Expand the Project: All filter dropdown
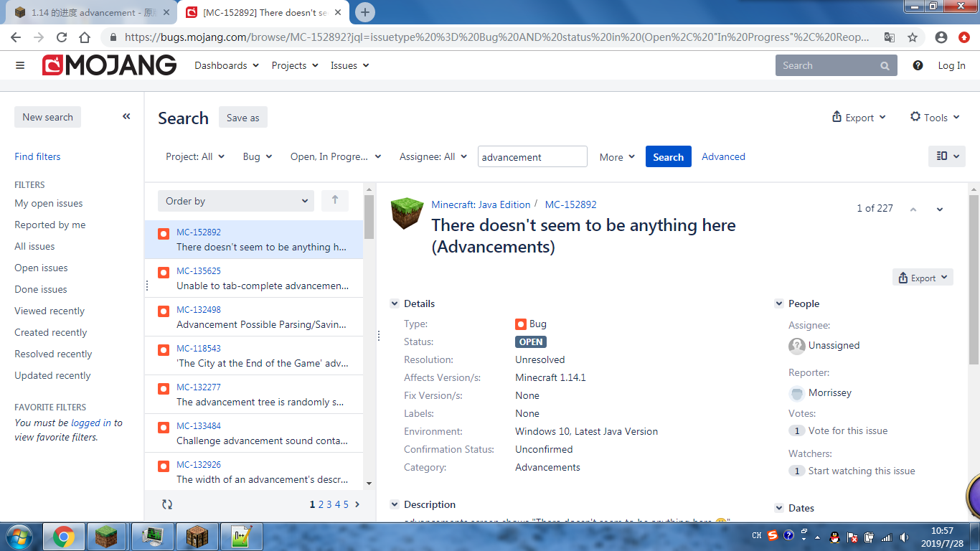Viewport: 980px width, 551px height. click(195, 156)
